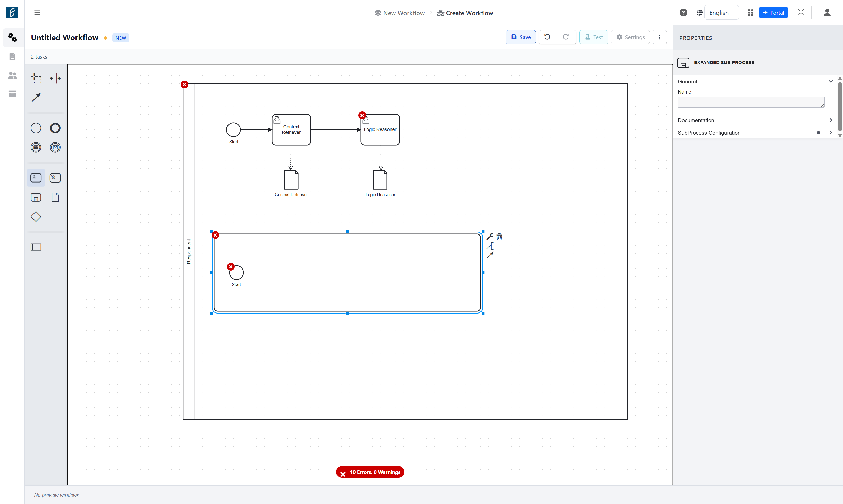
Task: Open the documents icon in left sidebar
Action: [x=13, y=56]
